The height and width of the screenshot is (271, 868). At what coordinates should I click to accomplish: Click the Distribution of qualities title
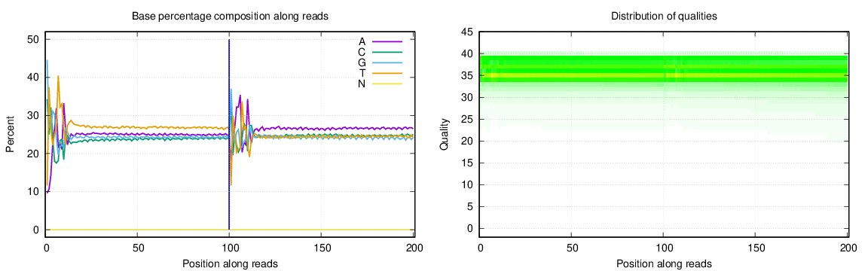664,17
